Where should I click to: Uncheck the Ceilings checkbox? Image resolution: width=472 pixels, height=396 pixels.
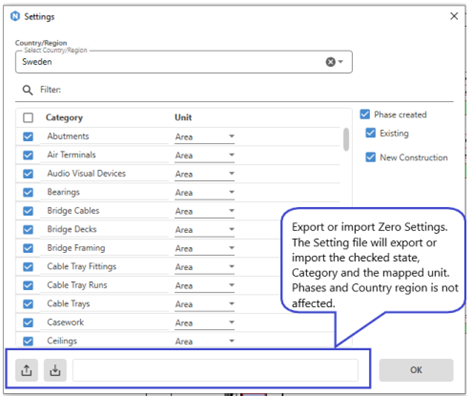coord(28,341)
